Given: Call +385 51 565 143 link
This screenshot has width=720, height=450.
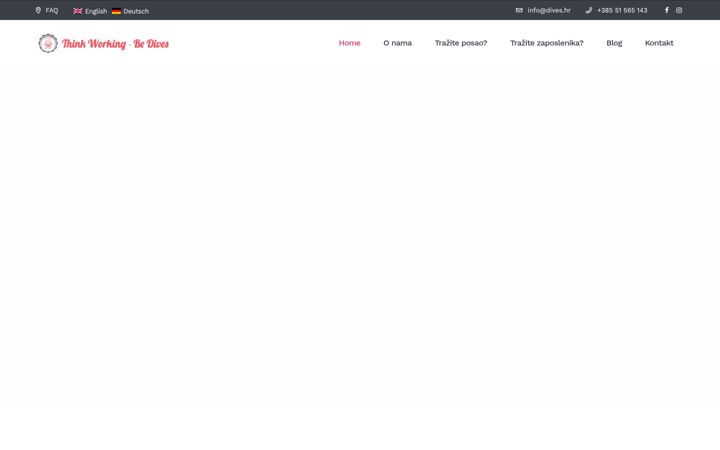Looking at the screenshot, I should pos(622,10).
